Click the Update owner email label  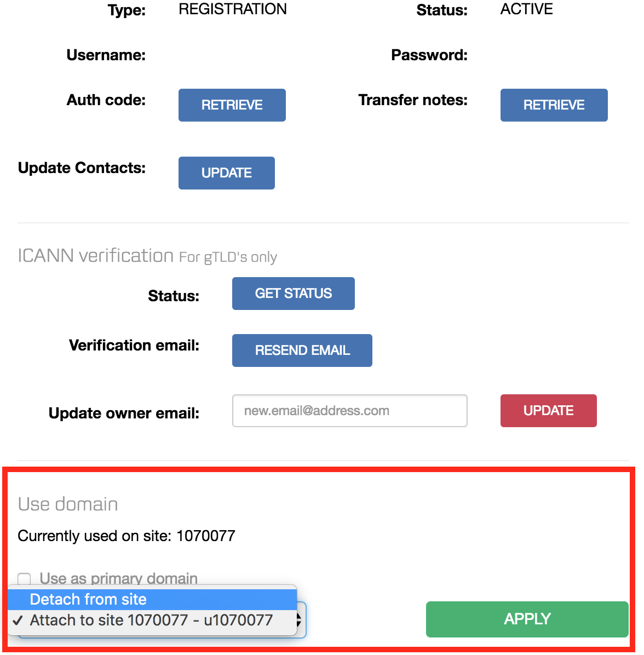coord(124,413)
